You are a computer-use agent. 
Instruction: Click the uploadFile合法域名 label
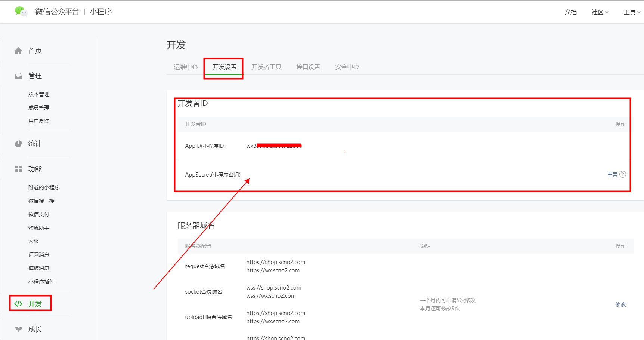point(208,317)
